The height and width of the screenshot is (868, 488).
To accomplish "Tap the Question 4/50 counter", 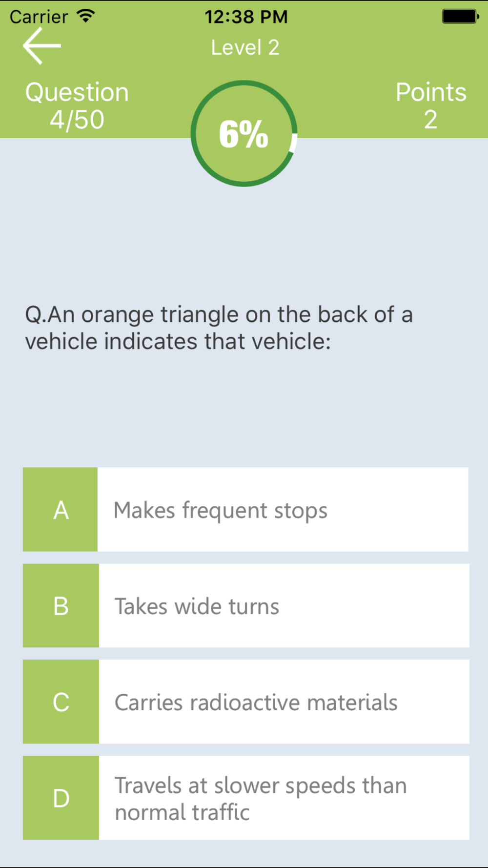I will coord(77,106).
